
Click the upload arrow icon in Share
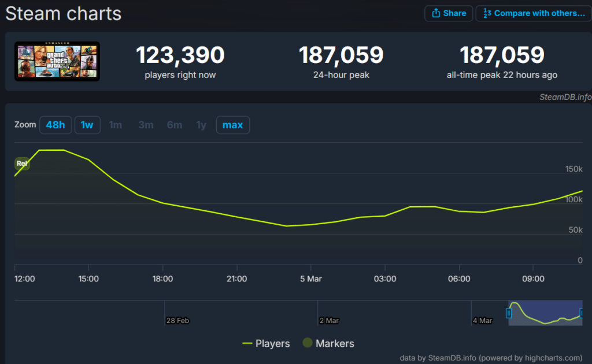(436, 13)
